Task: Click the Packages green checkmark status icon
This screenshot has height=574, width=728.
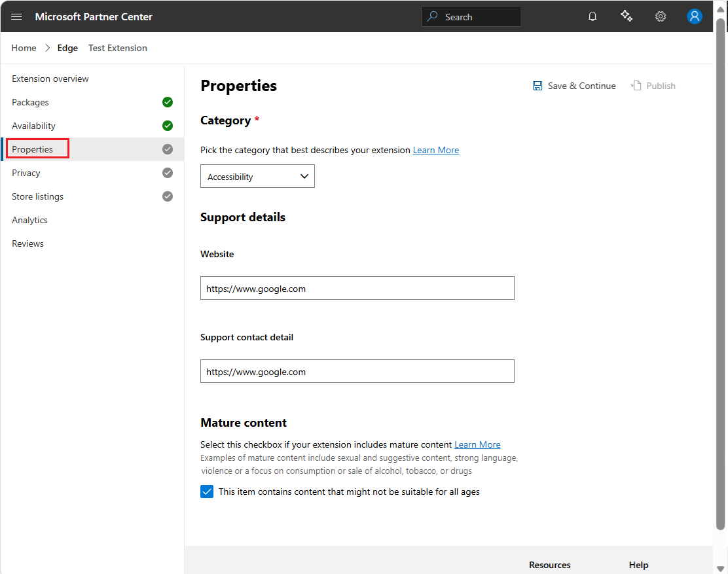Action: 168,102
